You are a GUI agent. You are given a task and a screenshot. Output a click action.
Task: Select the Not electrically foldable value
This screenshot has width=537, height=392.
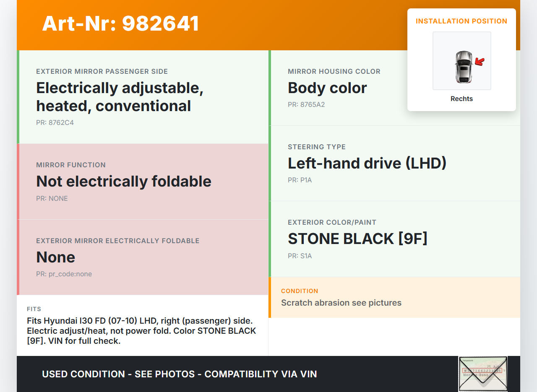pyautogui.click(x=124, y=182)
